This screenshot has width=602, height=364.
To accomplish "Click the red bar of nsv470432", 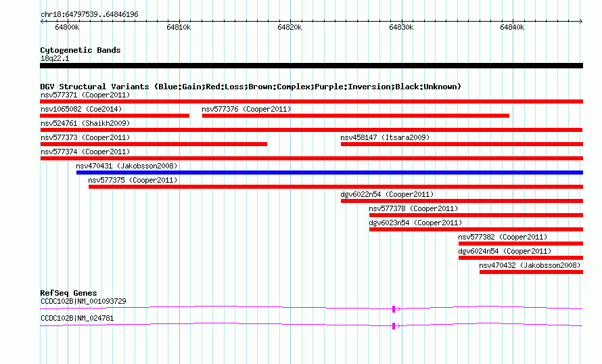I will point(532,272).
